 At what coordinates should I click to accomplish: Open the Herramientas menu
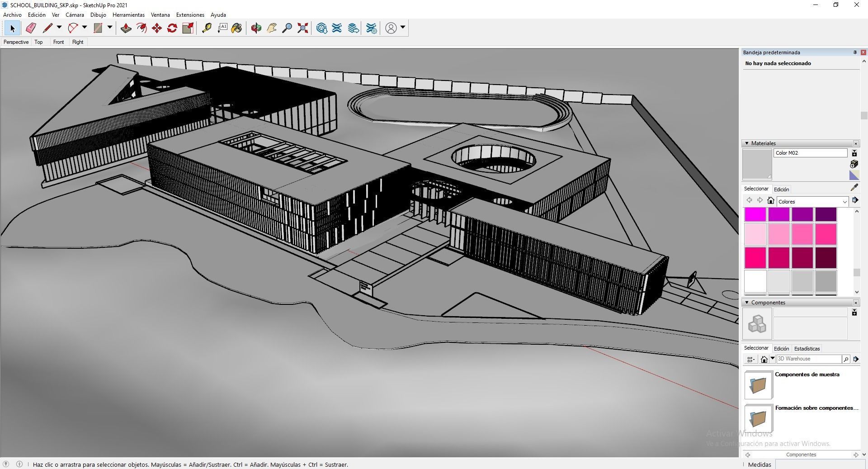click(128, 15)
